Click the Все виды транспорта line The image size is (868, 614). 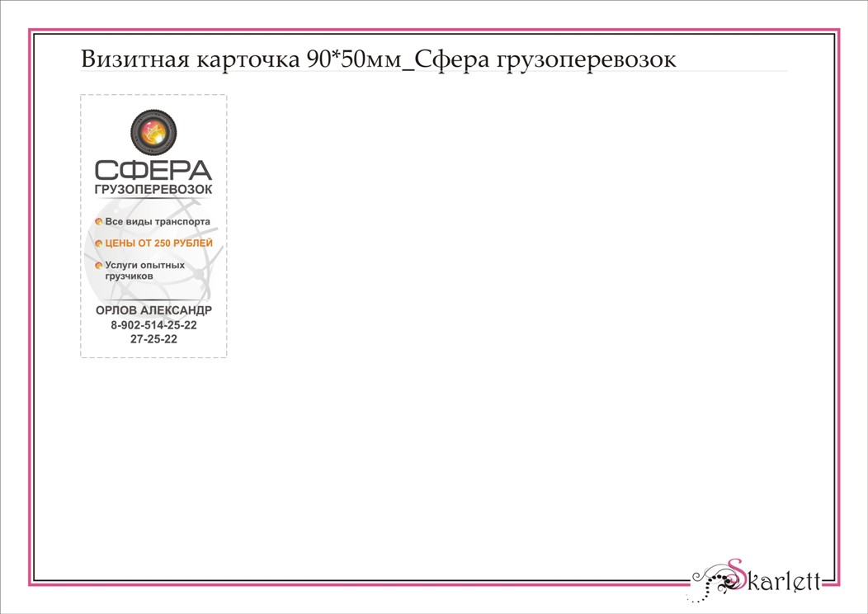tap(158, 221)
